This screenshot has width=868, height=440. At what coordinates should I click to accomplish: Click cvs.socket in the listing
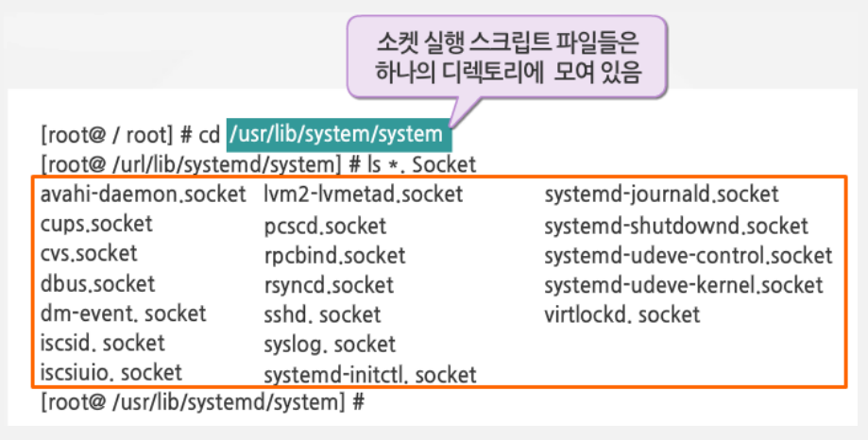click(89, 253)
